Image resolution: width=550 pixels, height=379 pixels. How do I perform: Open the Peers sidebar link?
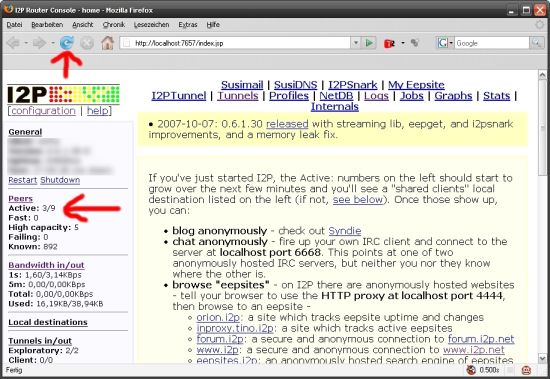[x=20, y=199]
